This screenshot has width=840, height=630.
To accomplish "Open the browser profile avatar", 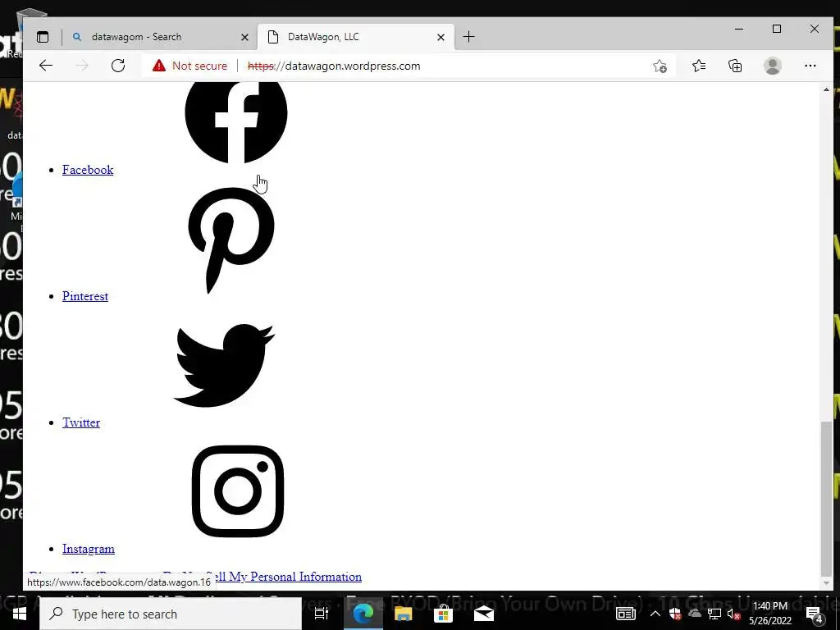I will pos(773,66).
